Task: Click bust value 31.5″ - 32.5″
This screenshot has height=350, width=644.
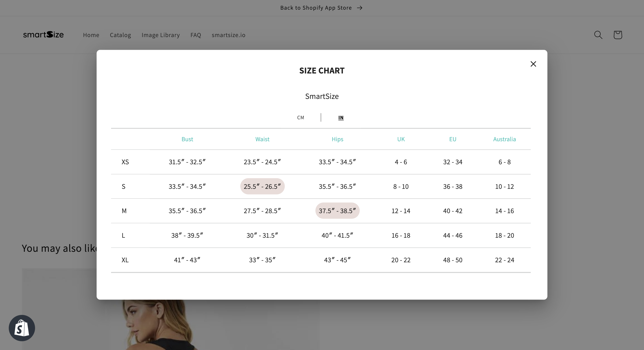Action: coord(187,162)
